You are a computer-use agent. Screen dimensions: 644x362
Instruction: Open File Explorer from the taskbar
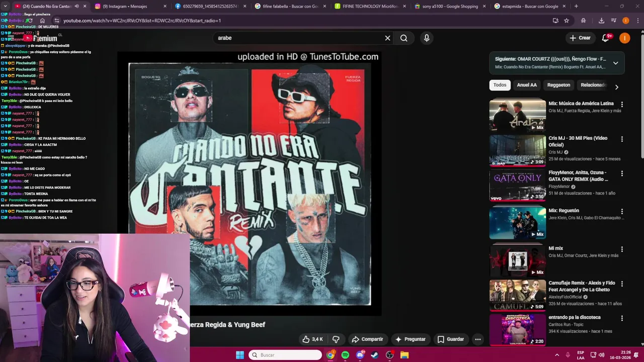[405, 355]
